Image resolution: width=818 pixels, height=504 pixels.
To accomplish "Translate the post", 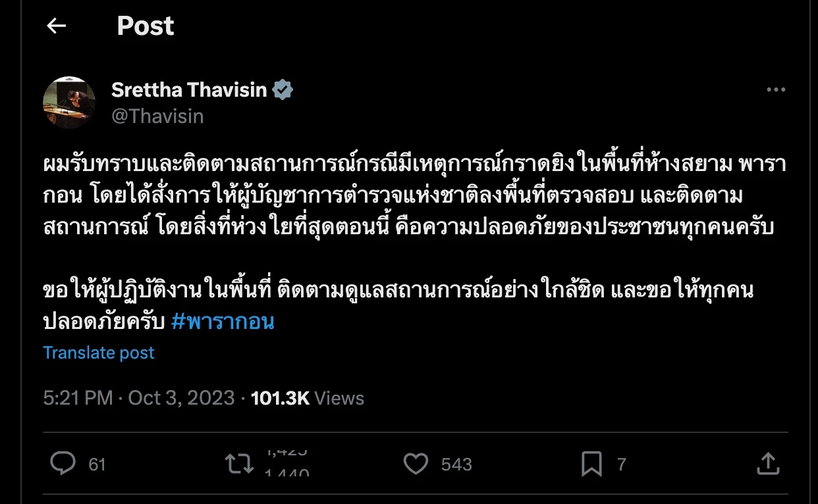I will point(98,353).
